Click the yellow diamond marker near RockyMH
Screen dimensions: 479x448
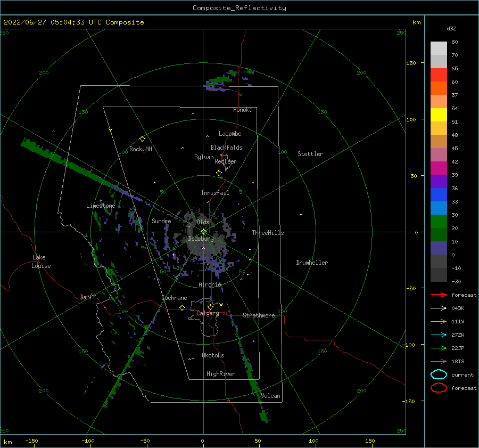click(142, 139)
